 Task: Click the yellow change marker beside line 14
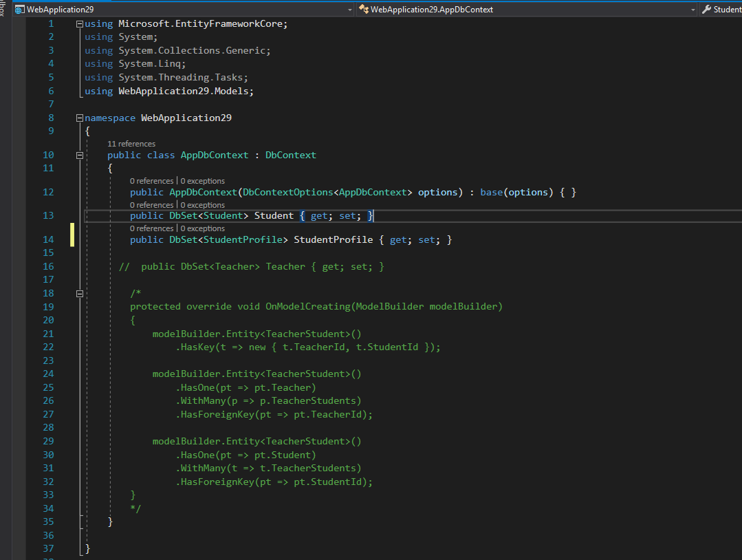(x=72, y=235)
